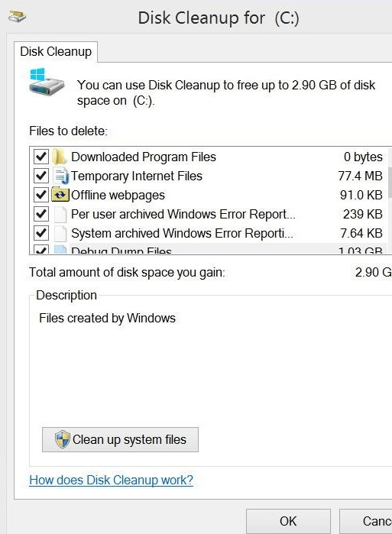The image size is (392, 534).
Task: Toggle the Offline webpages checkbox
Action: click(x=41, y=195)
